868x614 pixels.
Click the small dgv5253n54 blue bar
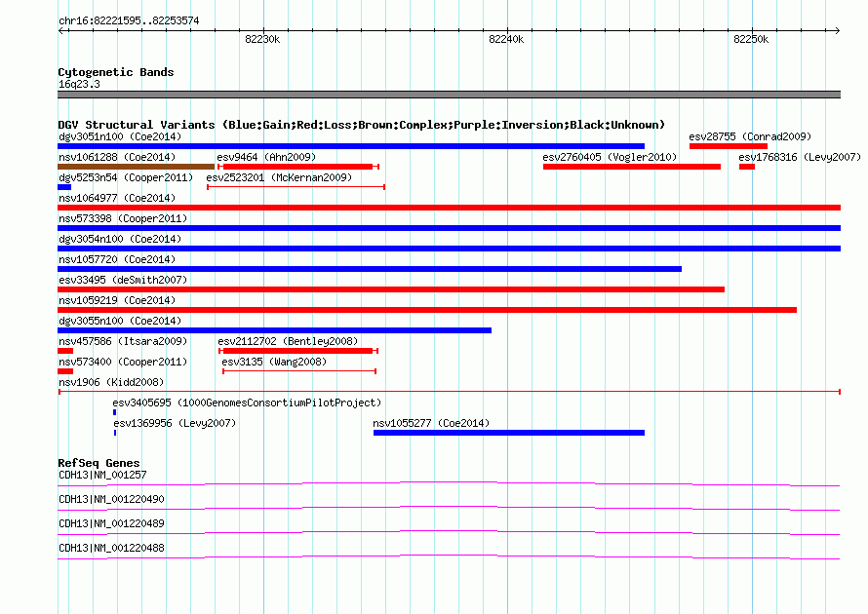coord(64,187)
